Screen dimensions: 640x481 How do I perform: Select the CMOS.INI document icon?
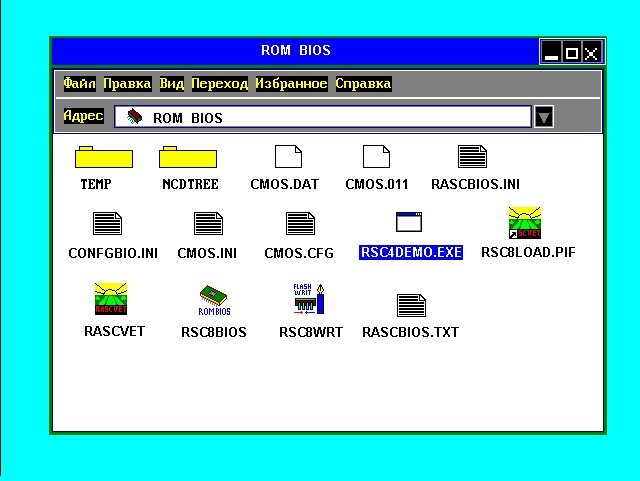208,223
